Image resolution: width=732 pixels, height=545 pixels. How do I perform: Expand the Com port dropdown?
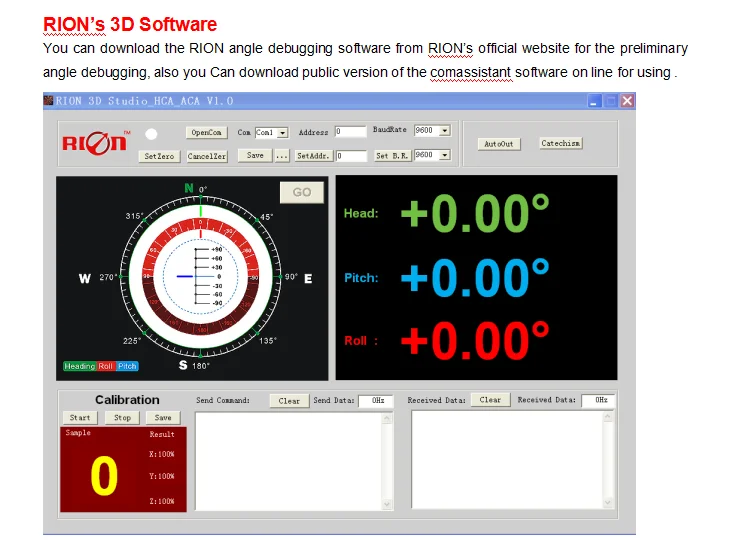(x=282, y=133)
